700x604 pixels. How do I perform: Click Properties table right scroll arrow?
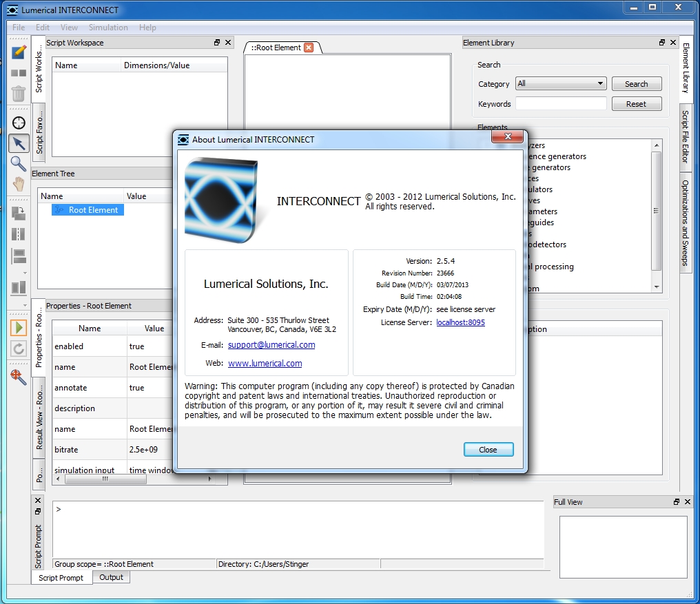[209, 479]
